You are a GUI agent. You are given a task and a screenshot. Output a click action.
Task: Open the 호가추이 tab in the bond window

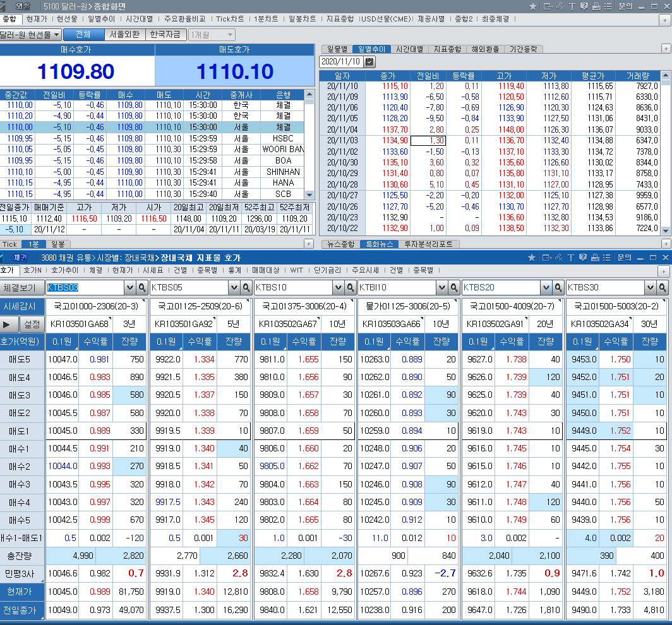64,270
